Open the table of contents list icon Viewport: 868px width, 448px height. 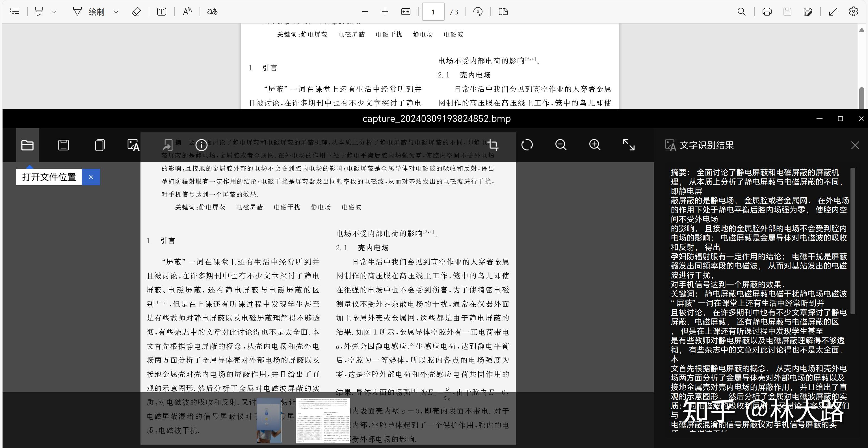(x=15, y=12)
